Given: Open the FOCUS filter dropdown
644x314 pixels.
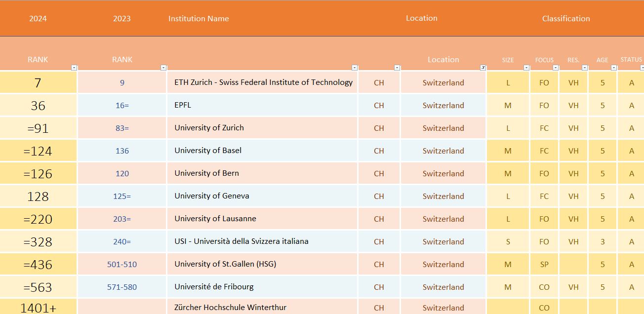Looking at the screenshot, I should (x=556, y=68).
